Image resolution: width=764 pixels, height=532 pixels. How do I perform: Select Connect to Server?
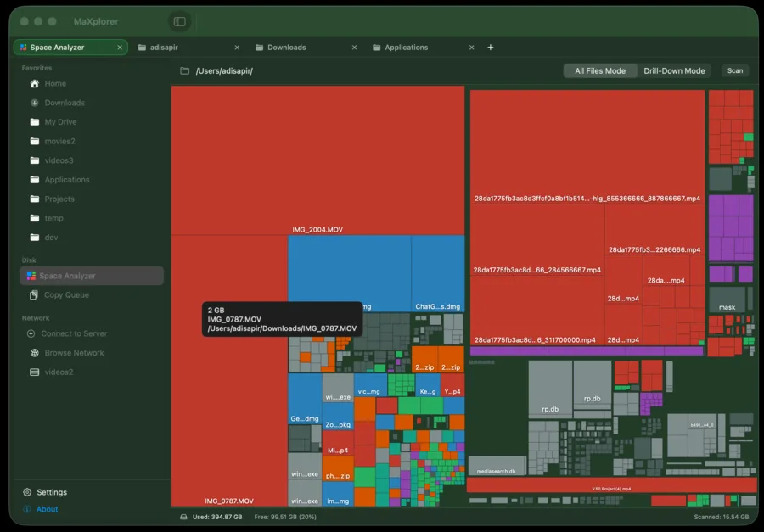click(x=92, y=333)
